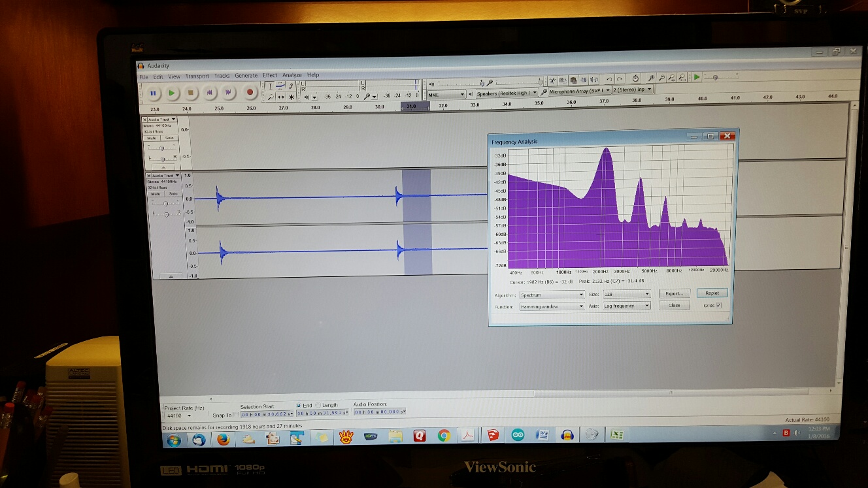The image size is (868, 488).
Task: Click the Export... button
Action: tap(674, 293)
